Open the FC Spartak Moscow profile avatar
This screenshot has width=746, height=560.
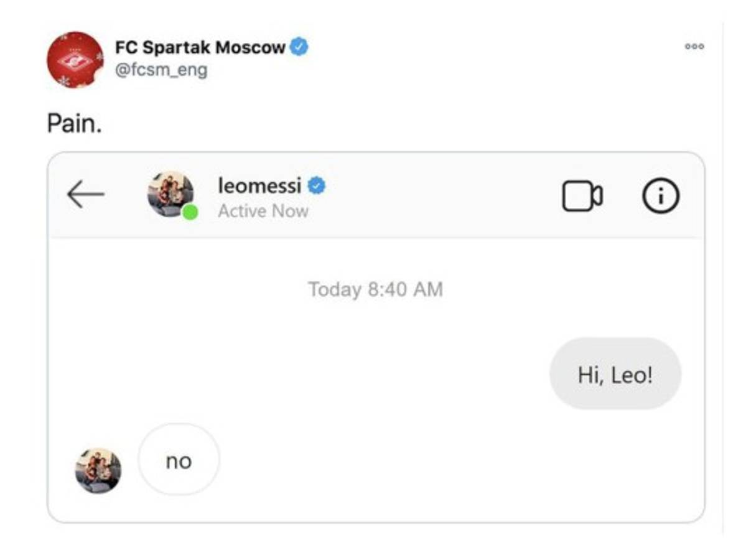(x=75, y=60)
